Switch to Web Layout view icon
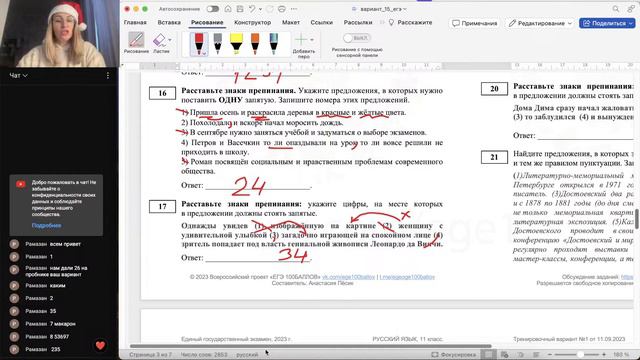This screenshot has width=640, height=360. click(x=505, y=355)
